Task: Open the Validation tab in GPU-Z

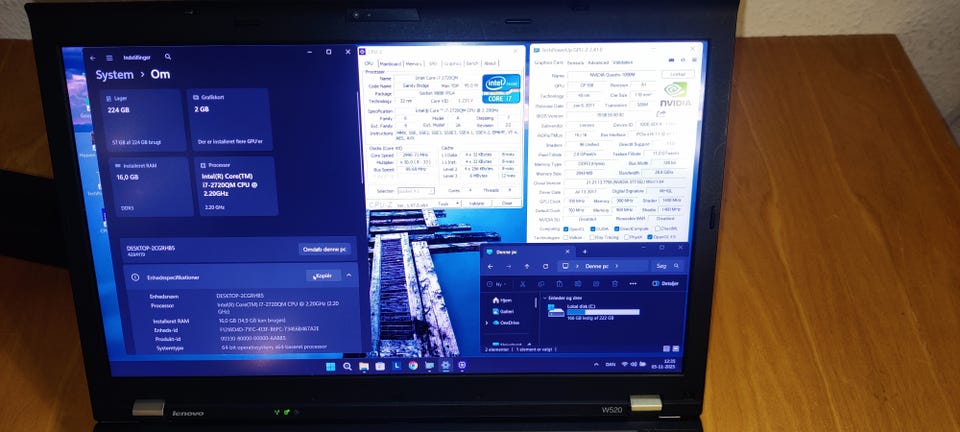Action: click(623, 62)
